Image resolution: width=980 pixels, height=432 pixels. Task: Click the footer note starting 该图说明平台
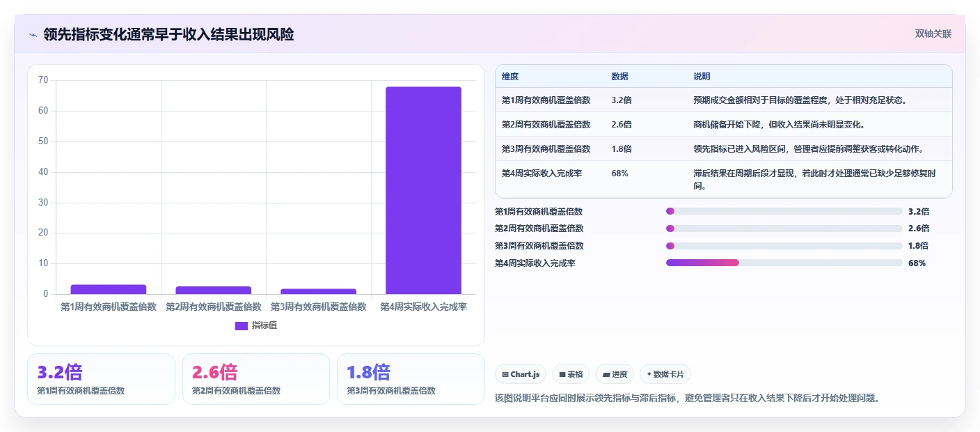(x=687, y=399)
